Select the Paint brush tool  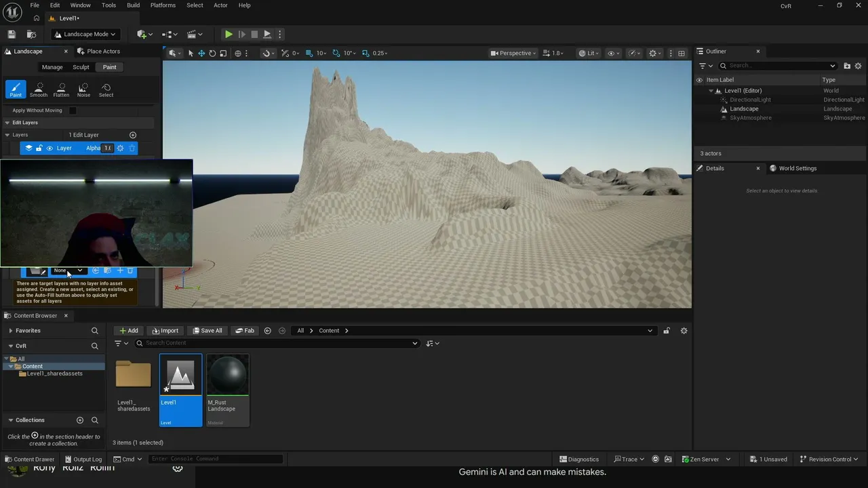point(16,89)
